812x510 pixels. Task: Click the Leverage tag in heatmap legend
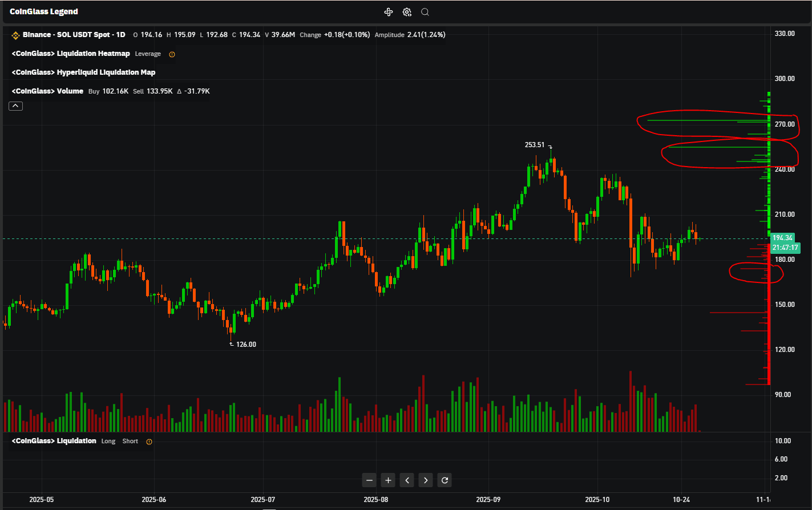point(148,54)
